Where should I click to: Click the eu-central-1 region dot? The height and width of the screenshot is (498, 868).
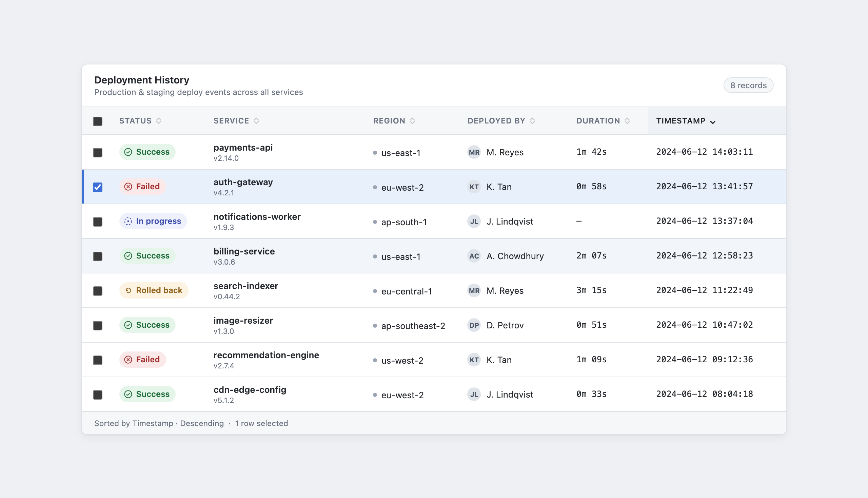[375, 291]
